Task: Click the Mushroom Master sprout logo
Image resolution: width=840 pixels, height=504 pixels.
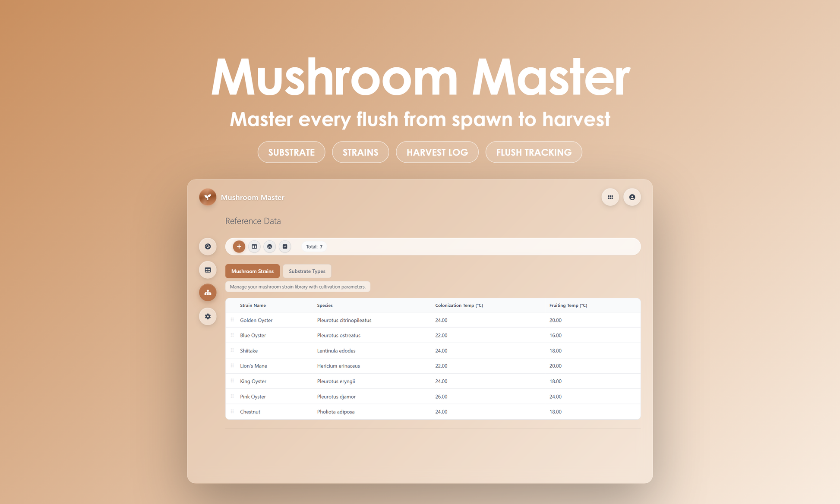Action: pyautogui.click(x=208, y=197)
